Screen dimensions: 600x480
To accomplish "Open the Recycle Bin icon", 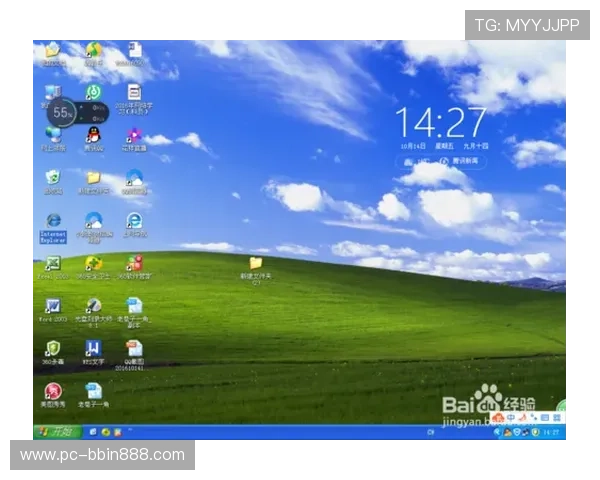I will (x=52, y=178).
